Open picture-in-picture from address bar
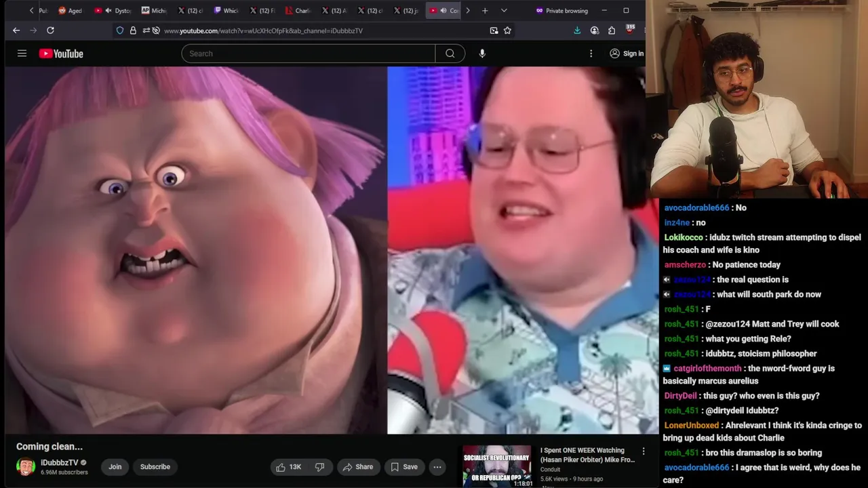The image size is (868, 488). tap(494, 30)
